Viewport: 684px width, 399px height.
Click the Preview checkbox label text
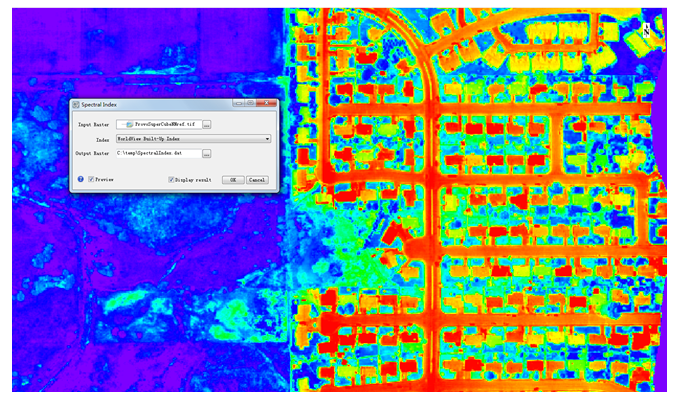(x=104, y=180)
